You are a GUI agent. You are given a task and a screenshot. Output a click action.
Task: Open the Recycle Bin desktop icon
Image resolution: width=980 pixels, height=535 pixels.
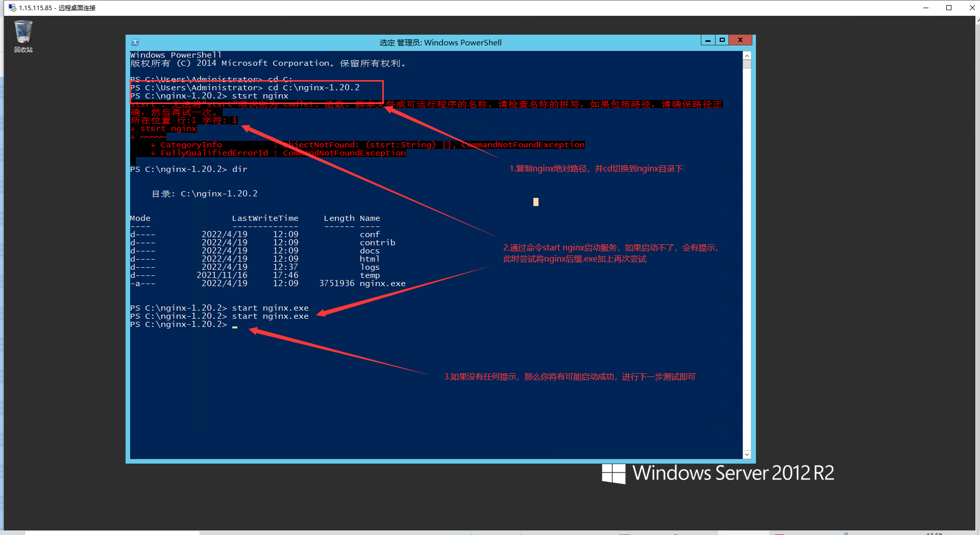tap(23, 37)
